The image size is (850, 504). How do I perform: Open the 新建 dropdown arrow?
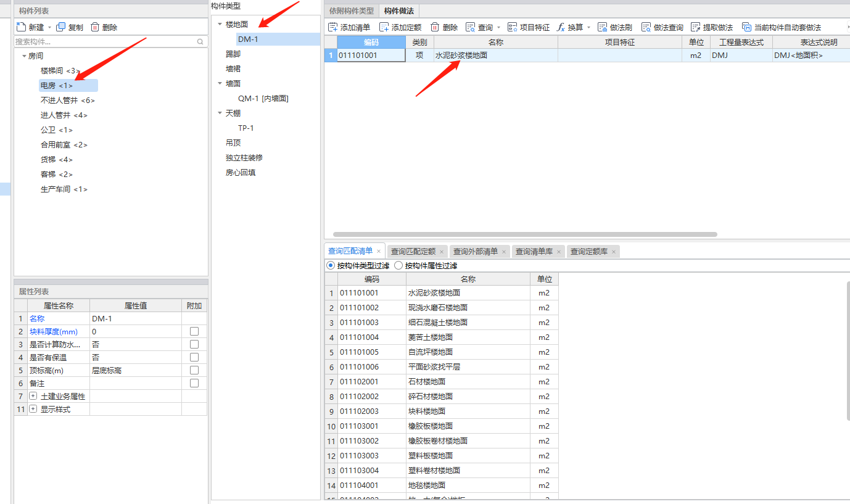tap(49, 28)
